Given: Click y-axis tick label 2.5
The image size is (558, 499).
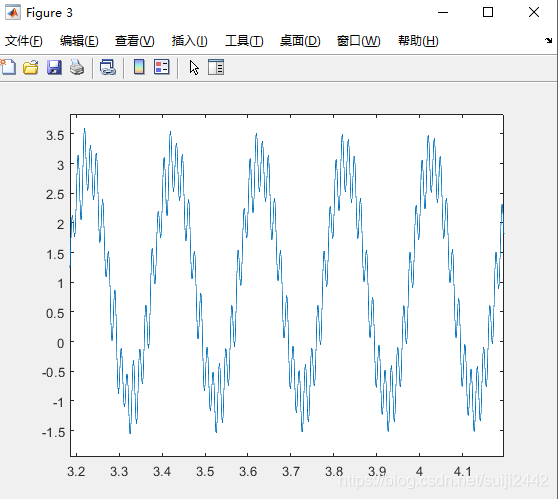Looking at the screenshot, I should pyautogui.click(x=55, y=195).
